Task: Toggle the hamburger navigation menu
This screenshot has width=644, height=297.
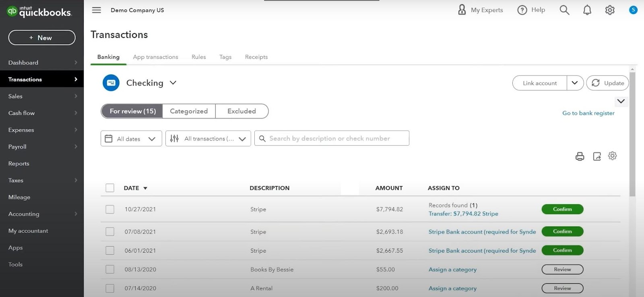Action: click(97, 10)
